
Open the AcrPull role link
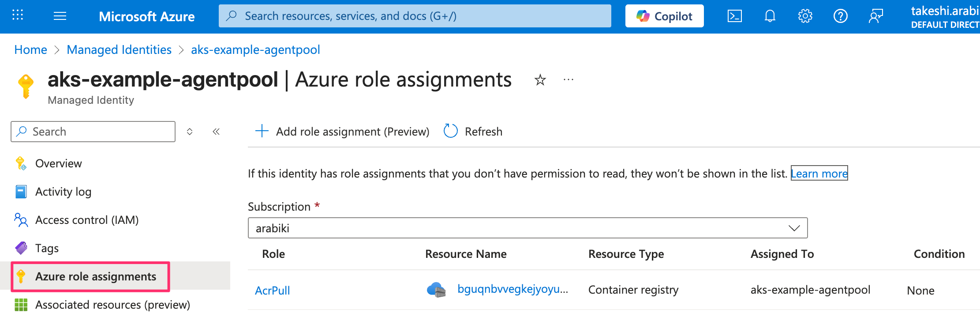(273, 290)
